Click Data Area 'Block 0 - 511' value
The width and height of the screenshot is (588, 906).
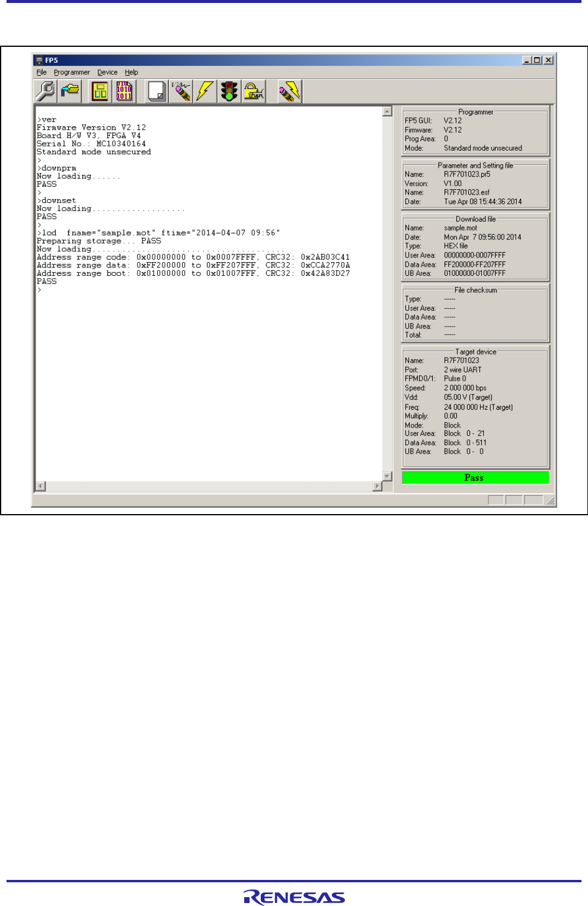465,442
